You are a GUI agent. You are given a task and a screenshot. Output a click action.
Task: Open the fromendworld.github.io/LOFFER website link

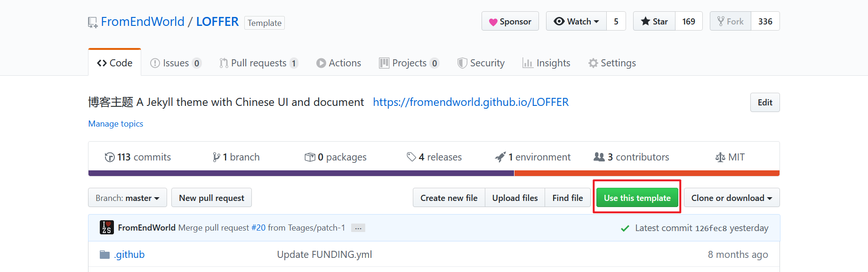[x=471, y=102]
